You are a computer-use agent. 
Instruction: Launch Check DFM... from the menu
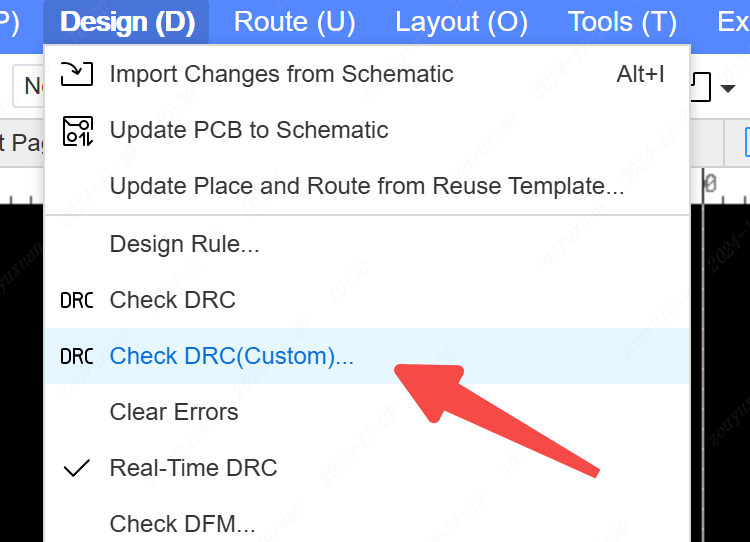click(x=182, y=524)
